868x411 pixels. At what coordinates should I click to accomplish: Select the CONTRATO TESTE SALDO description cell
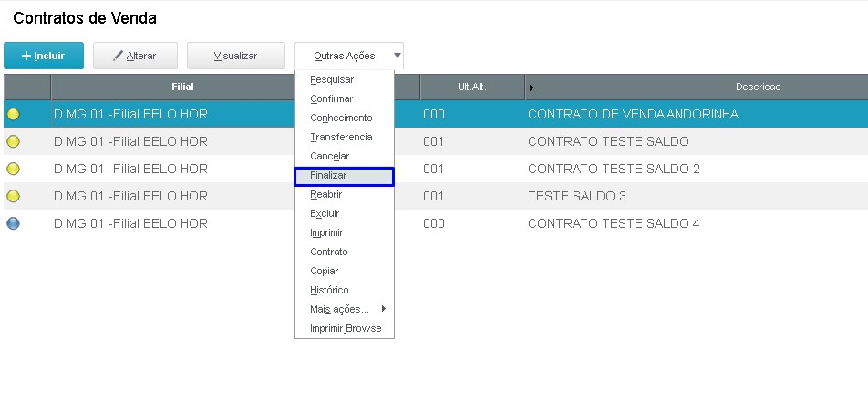[608, 141]
